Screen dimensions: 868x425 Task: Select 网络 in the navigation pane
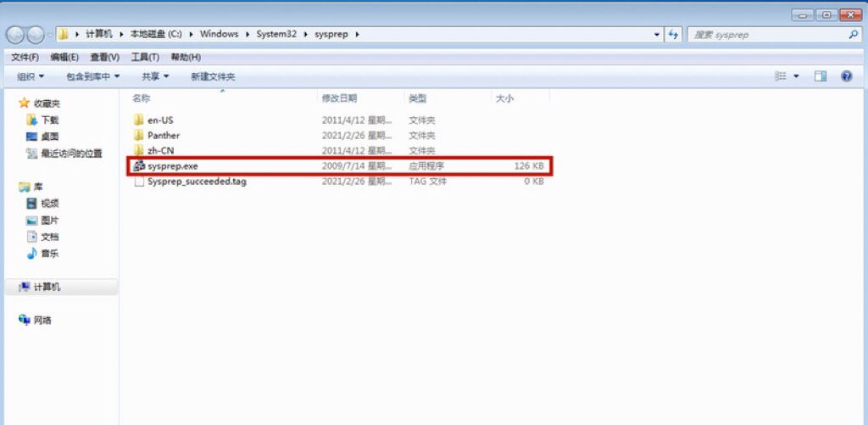(35, 320)
